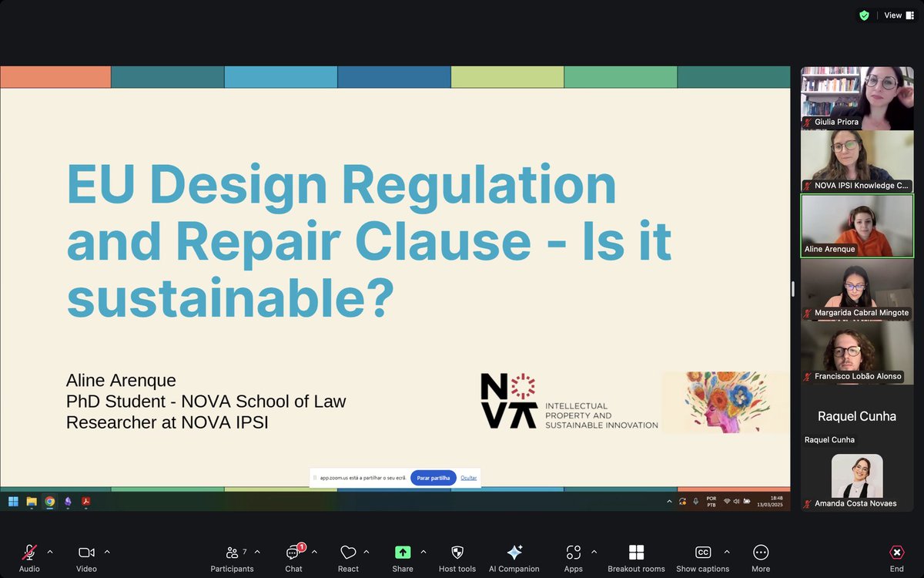
Task: Expand participants options chevron
Action: pos(257,552)
